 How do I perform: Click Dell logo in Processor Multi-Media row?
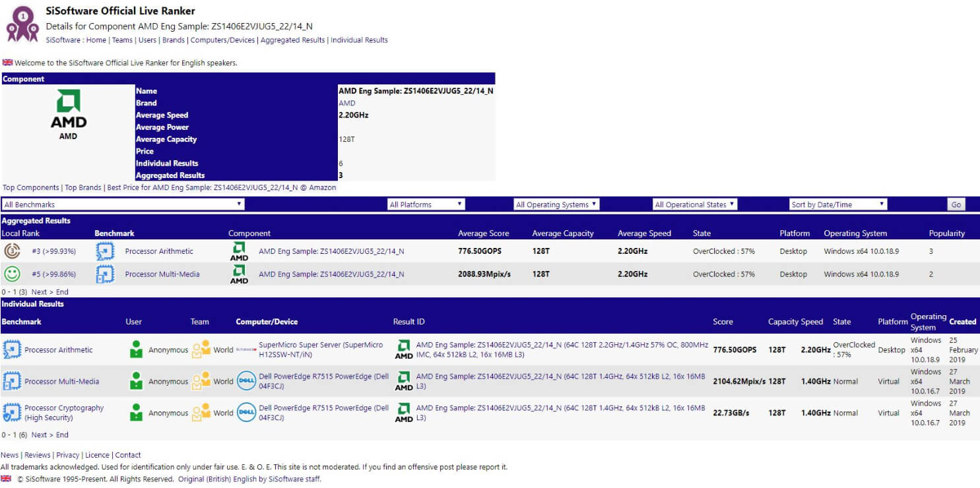tap(246, 381)
